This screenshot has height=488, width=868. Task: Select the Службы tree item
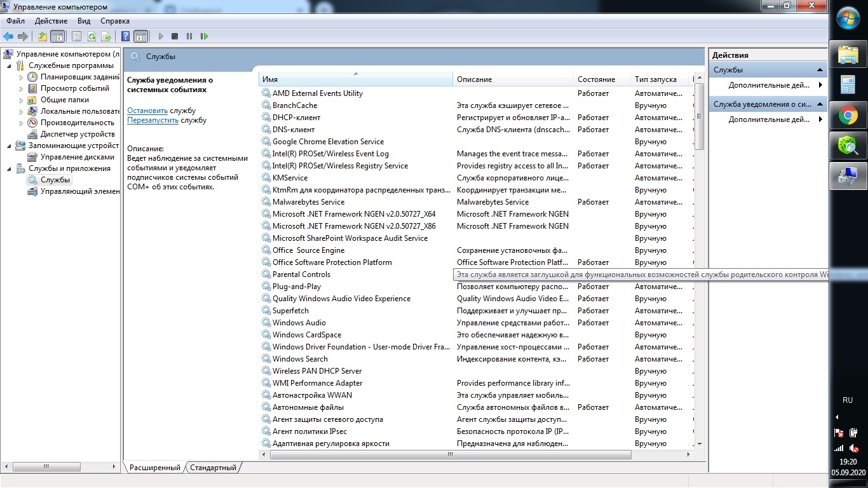pyautogui.click(x=55, y=180)
